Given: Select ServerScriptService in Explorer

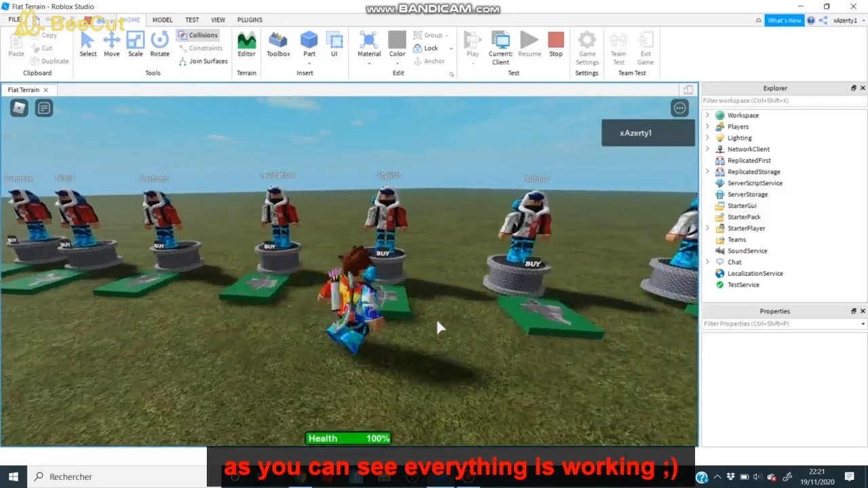Looking at the screenshot, I should 755,183.
